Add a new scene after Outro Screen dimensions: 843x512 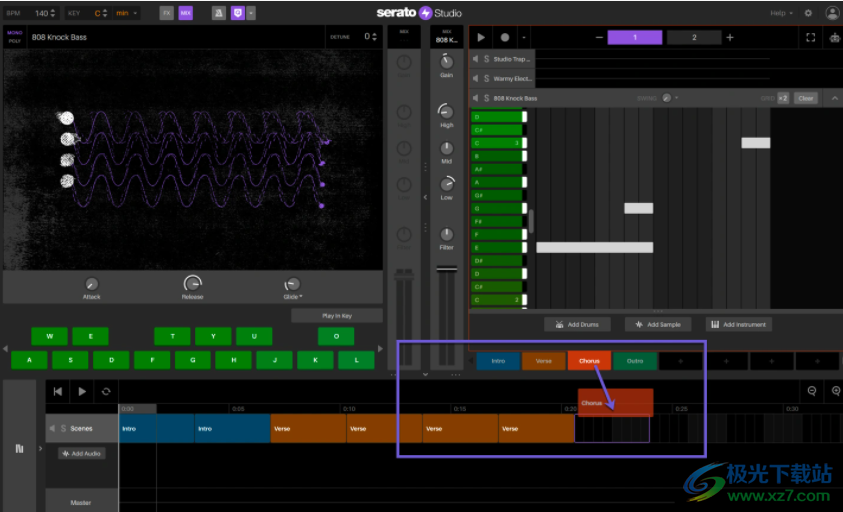(681, 361)
